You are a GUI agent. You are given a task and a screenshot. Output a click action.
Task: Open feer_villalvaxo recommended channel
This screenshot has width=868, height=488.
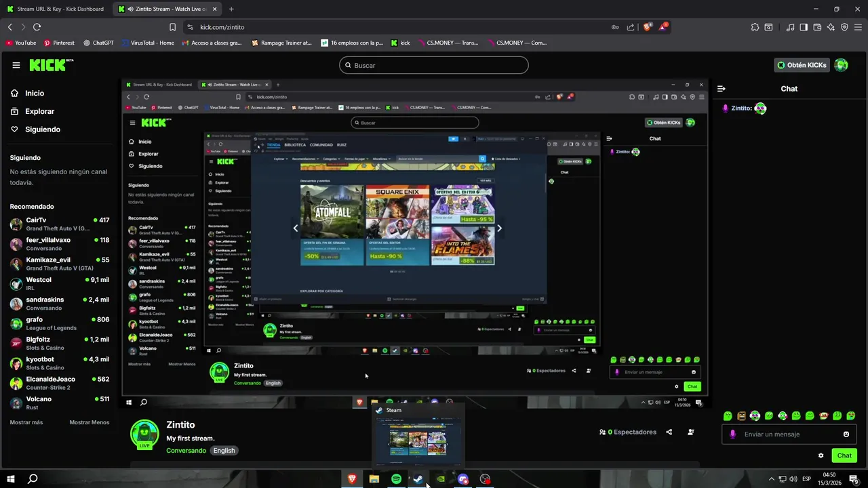click(x=60, y=244)
